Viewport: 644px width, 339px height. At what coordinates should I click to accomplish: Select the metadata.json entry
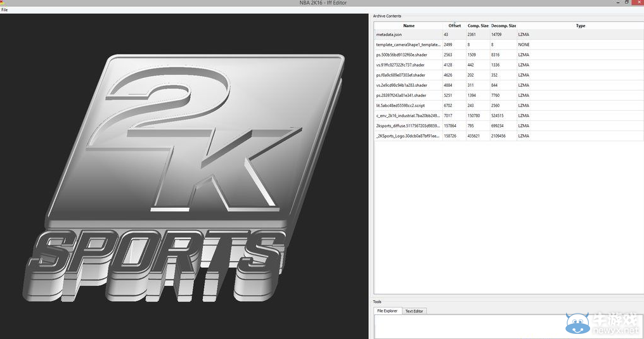tap(389, 34)
